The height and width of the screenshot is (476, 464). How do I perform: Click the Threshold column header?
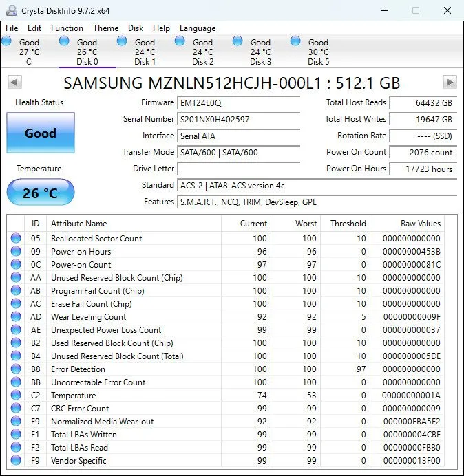pos(345,224)
